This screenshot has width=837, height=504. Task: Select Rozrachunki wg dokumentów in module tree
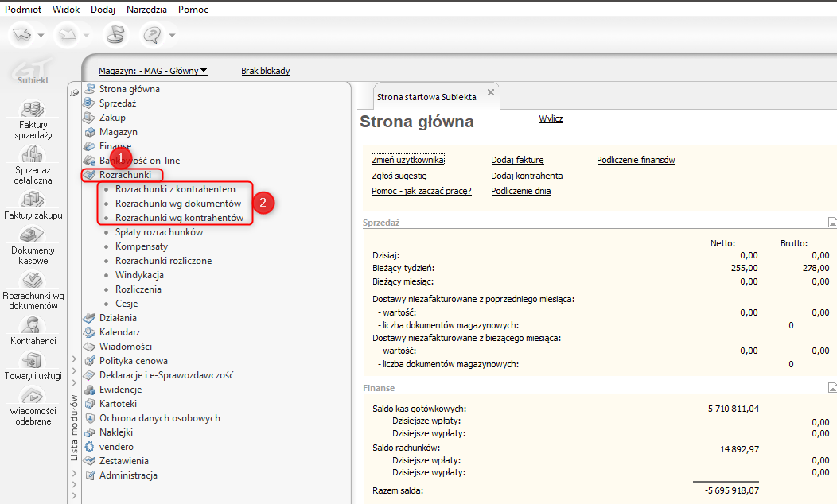[178, 204]
